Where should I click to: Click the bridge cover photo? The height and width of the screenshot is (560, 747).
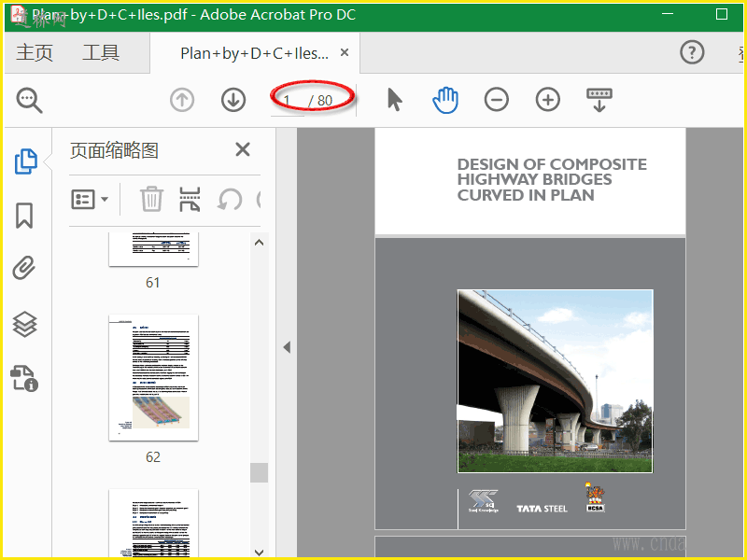555,381
